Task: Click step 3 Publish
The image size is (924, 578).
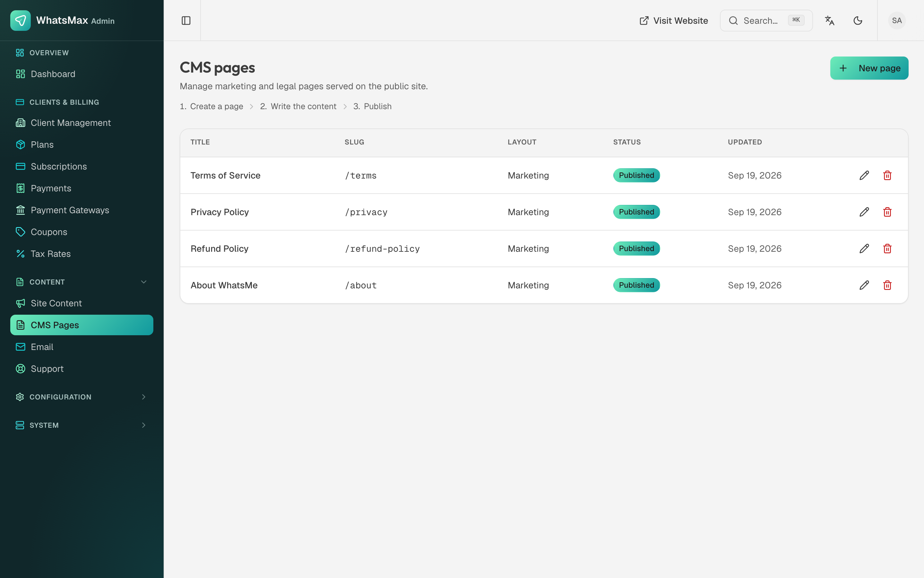Action: 372,106
